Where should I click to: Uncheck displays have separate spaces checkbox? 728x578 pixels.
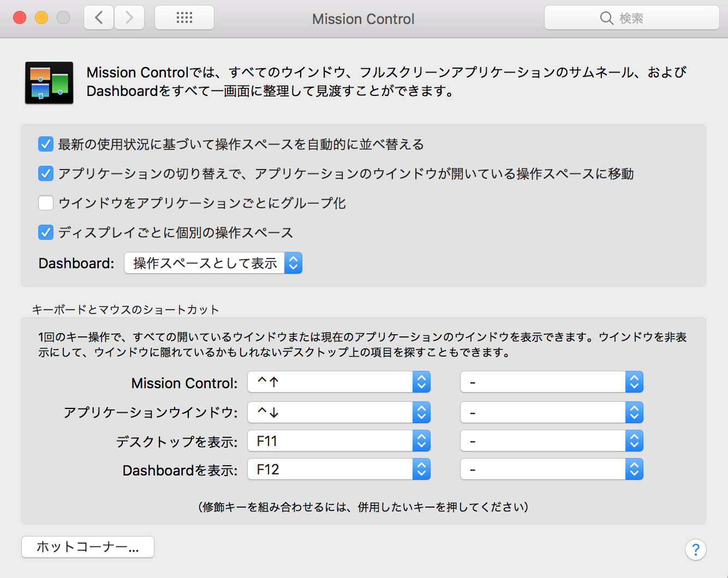(x=46, y=233)
